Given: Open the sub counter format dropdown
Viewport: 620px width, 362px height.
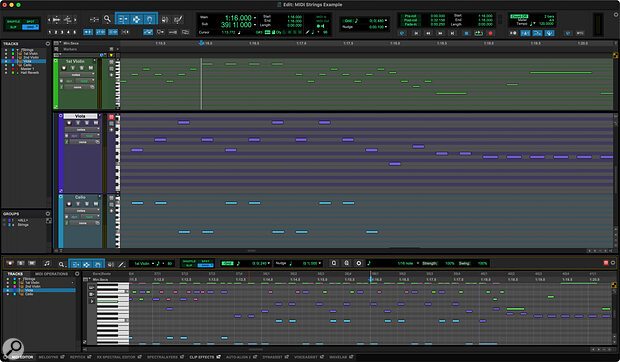Looking at the screenshot, I should (255, 25).
